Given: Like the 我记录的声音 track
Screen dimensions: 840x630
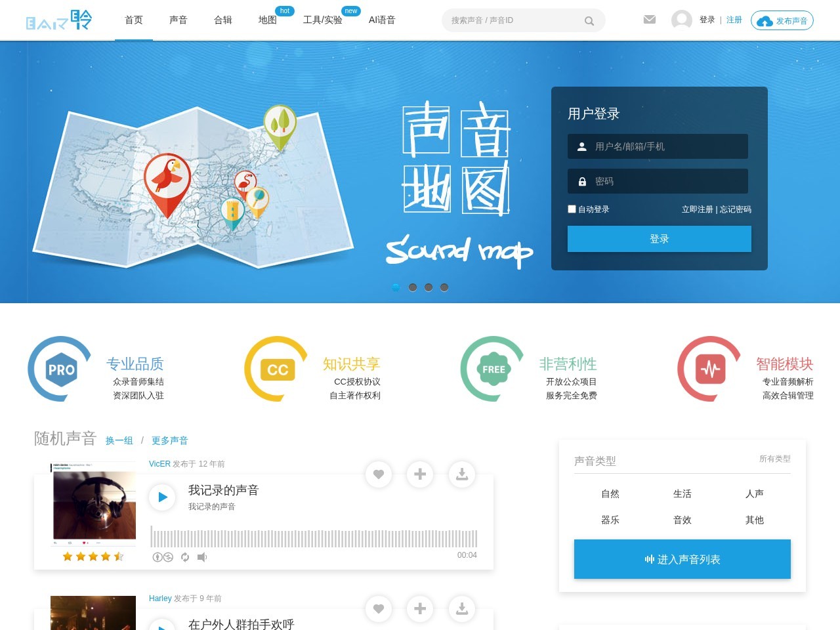Looking at the screenshot, I should point(379,474).
